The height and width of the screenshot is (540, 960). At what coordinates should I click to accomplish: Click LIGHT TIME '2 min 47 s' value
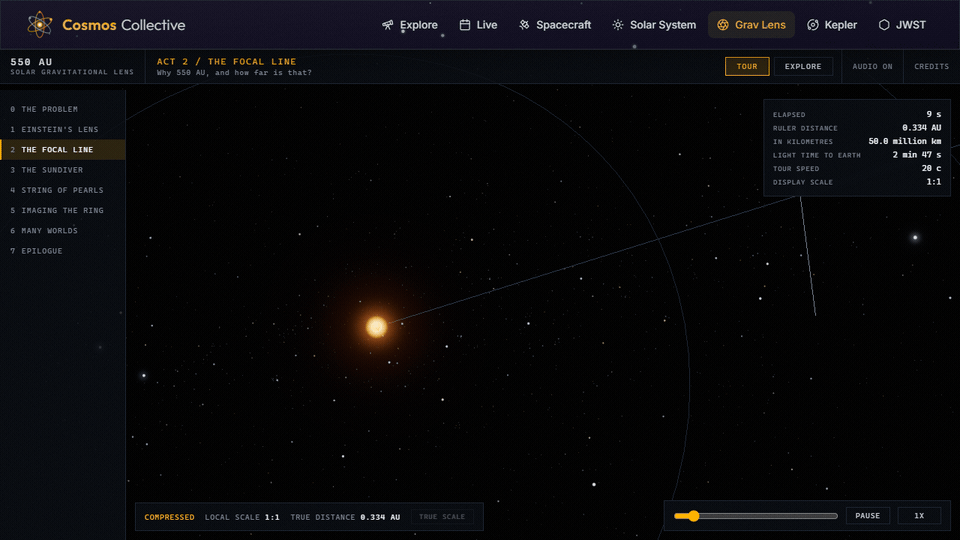(x=917, y=154)
